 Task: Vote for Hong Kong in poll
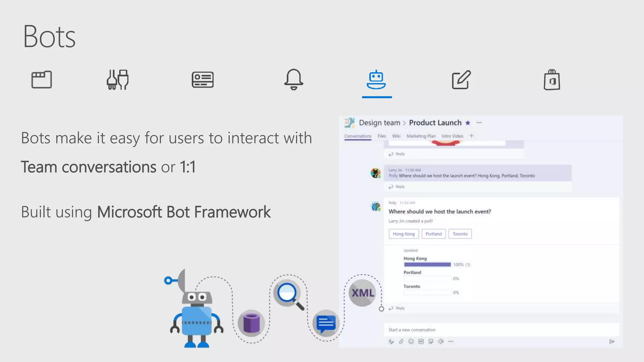(x=403, y=234)
